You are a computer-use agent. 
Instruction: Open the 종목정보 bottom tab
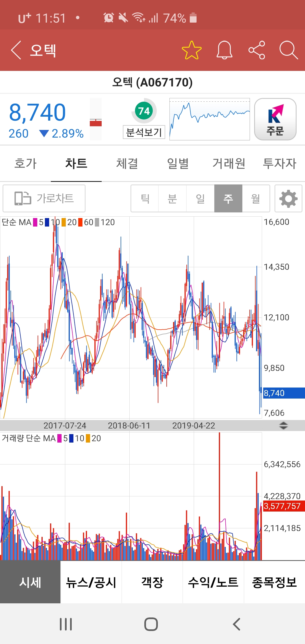tap(274, 582)
